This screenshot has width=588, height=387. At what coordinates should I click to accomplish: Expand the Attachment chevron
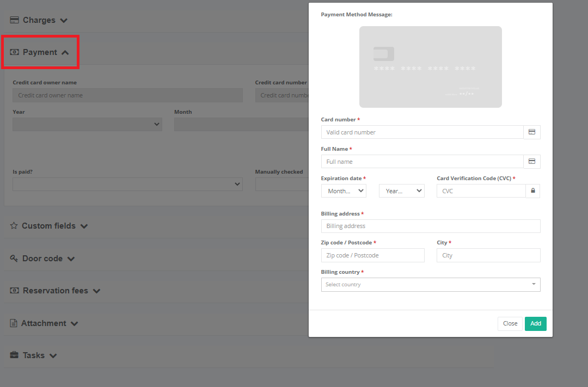(x=74, y=324)
